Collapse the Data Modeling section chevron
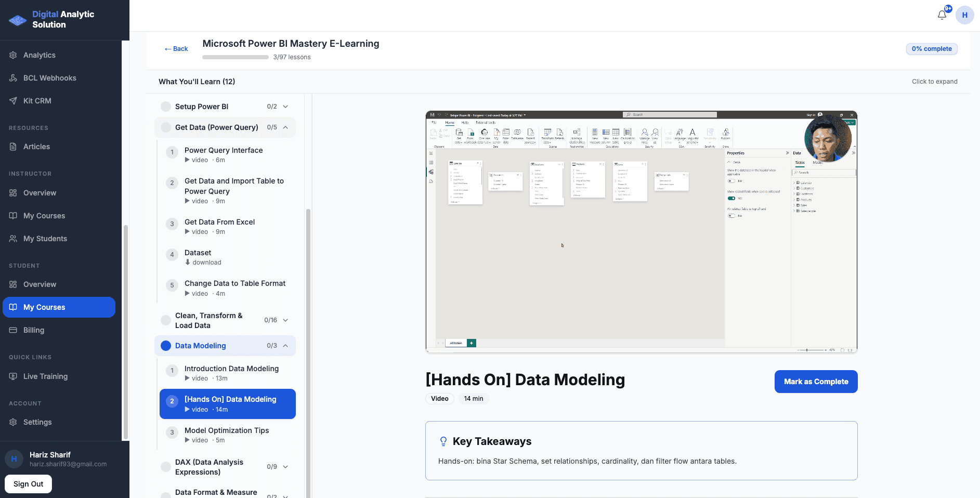This screenshot has width=980, height=498. click(285, 346)
